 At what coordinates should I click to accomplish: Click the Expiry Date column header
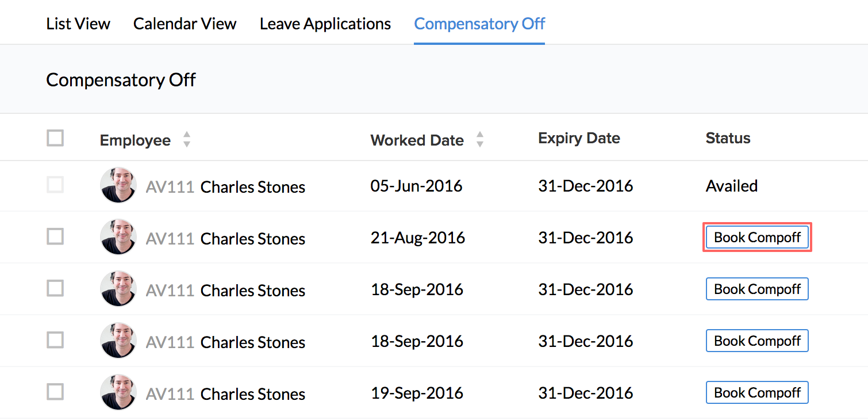[579, 139]
